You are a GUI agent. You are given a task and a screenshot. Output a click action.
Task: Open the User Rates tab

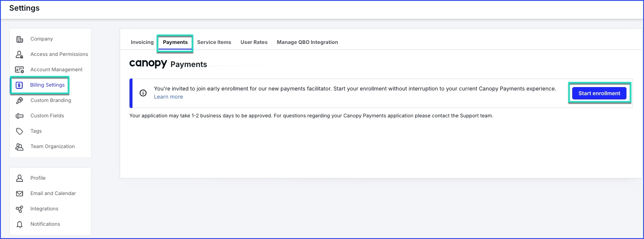(254, 42)
